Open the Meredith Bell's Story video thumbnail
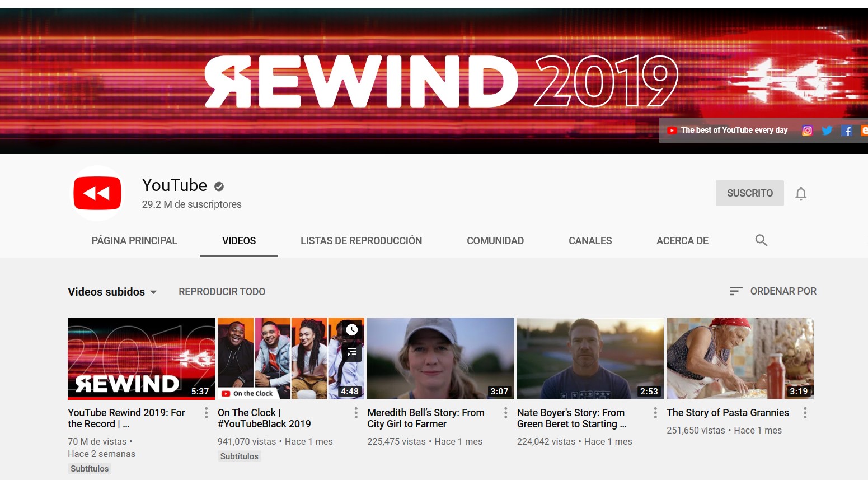The width and height of the screenshot is (868, 480). tap(440, 358)
